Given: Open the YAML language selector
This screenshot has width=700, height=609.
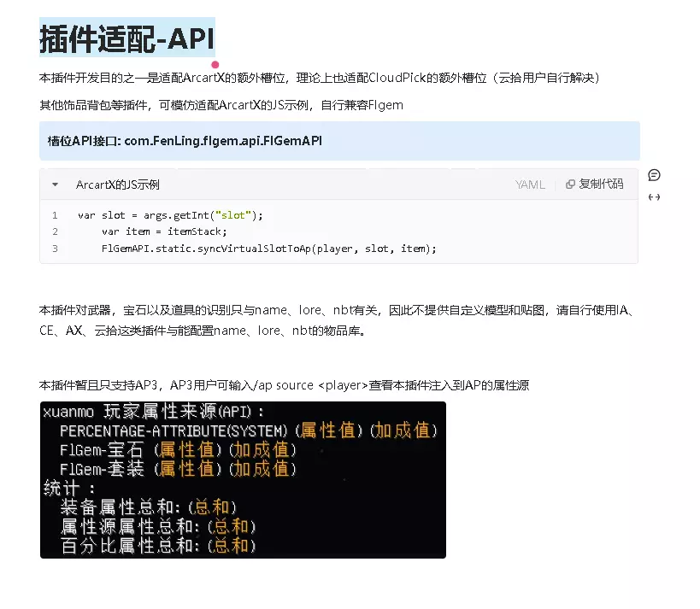Looking at the screenshot, I should pos(530,184).
